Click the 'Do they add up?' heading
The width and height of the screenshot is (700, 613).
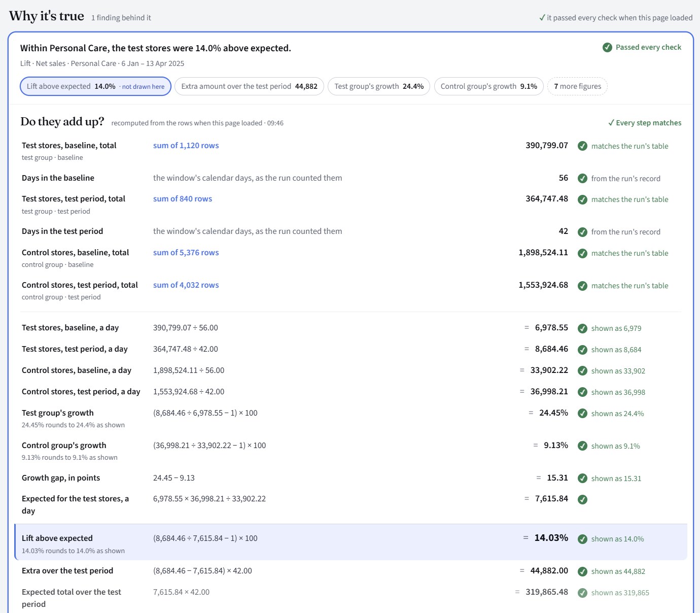point(62,122)
